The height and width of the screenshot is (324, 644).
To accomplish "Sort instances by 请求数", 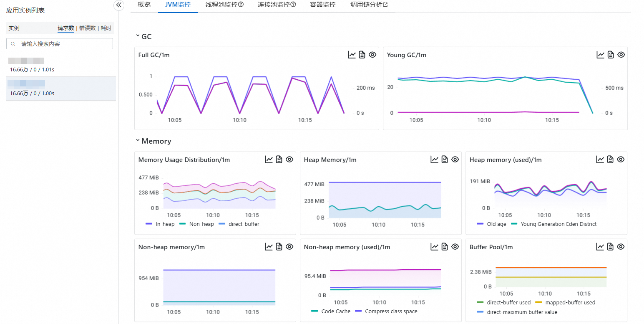I will [66, 28].
